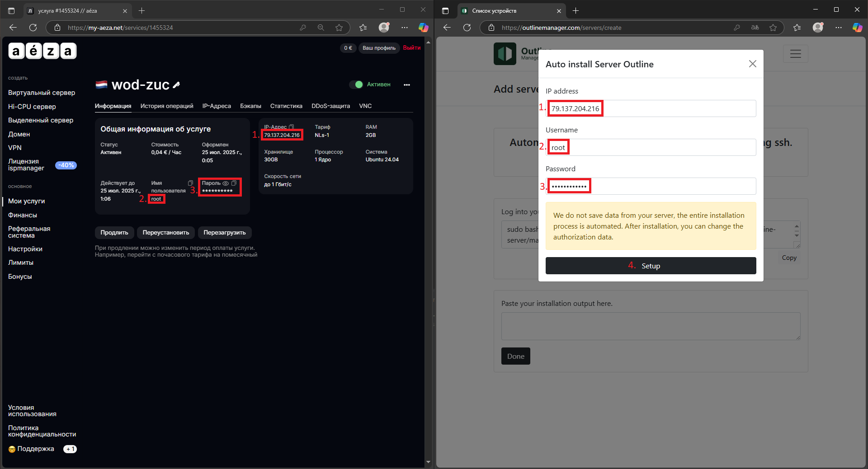Refresh the outlinemanager.com page
Screen dimensions: 868x469
click(467, 28)
